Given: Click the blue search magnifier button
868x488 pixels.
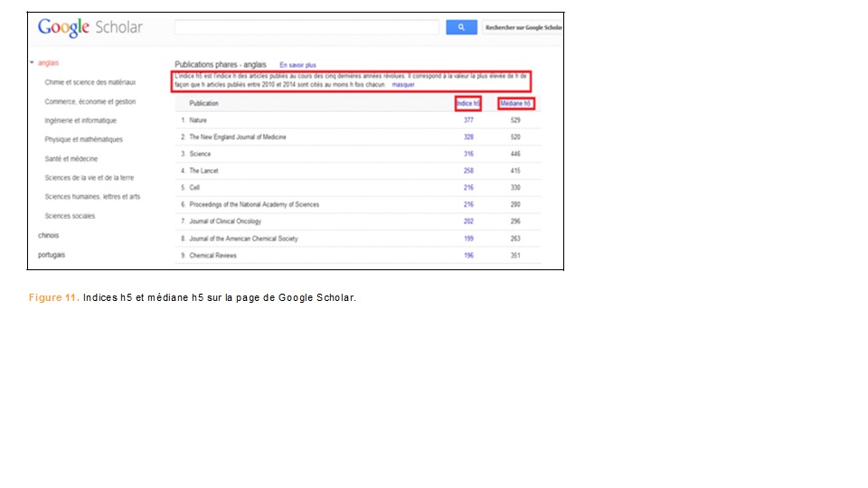Looking at the screenshot, I should pos(461,27).
